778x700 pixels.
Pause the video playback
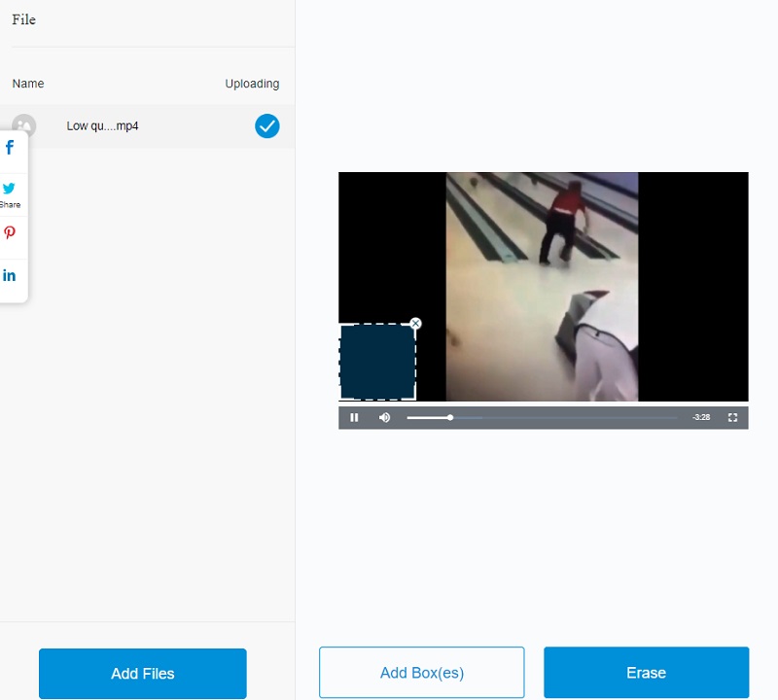point(354,417)
